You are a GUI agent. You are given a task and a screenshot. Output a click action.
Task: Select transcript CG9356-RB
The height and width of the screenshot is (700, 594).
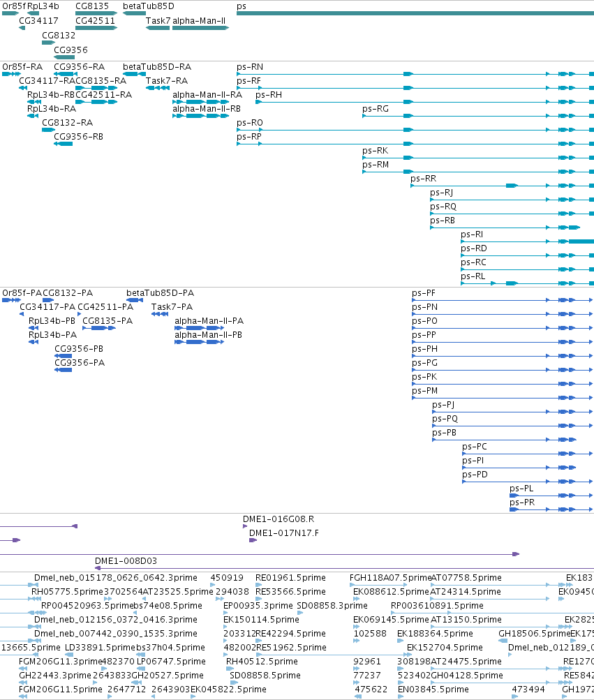(x=79, y=137)
